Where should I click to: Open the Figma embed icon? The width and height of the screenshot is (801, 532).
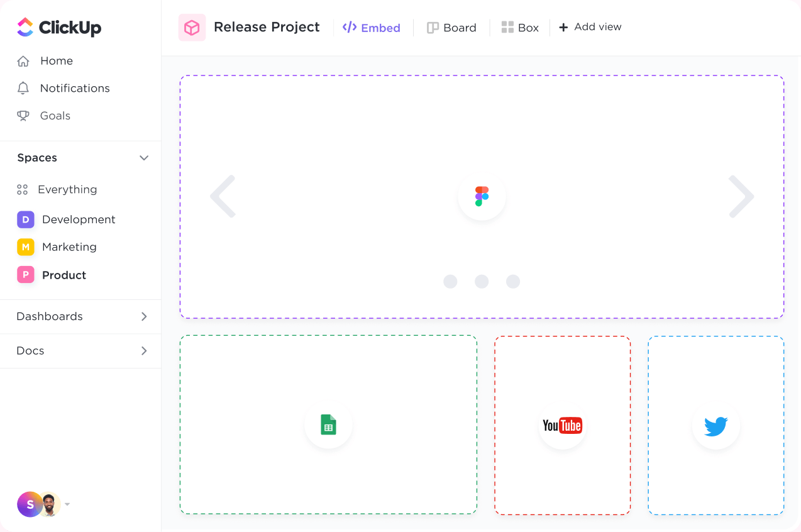pos(482,197)
